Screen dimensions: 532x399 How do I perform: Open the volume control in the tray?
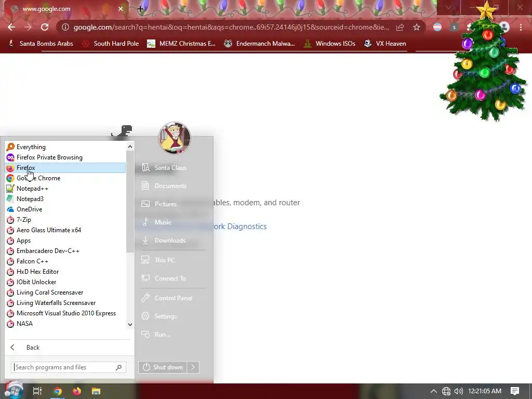click(458, 391)
